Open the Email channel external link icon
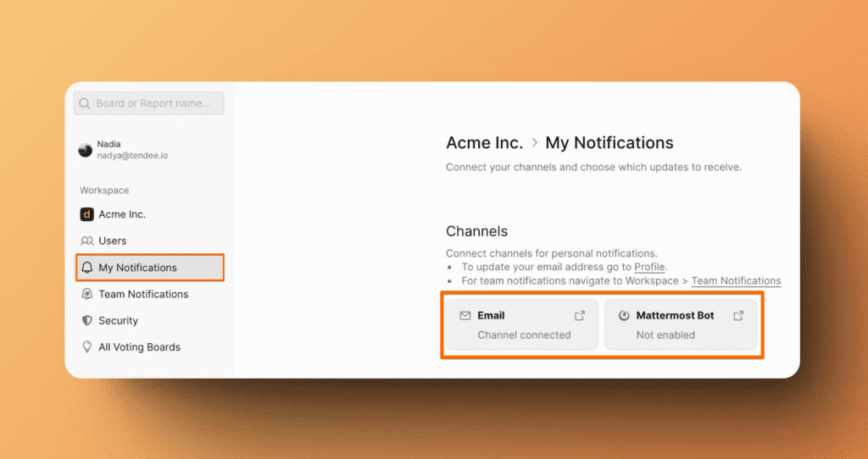This screenshot has width=868, height=459. pos(580,316)
